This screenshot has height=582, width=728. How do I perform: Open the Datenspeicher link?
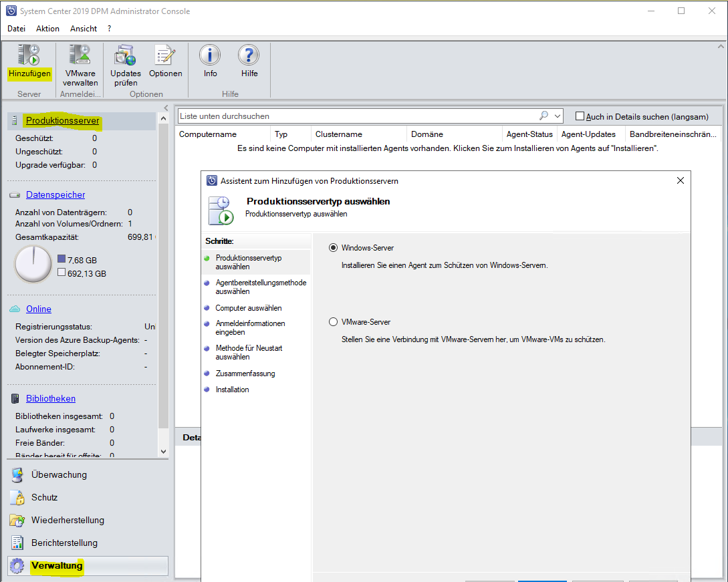55,195
